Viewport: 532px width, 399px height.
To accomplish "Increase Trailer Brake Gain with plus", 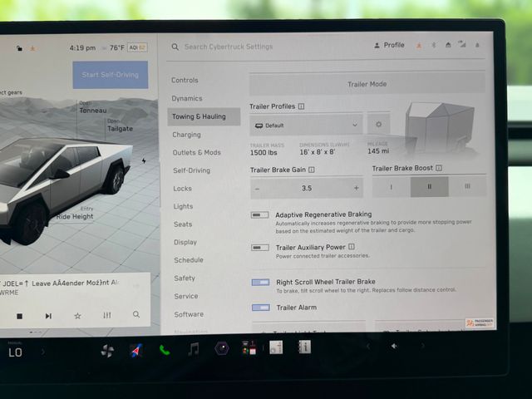I will tap(357, 188).
